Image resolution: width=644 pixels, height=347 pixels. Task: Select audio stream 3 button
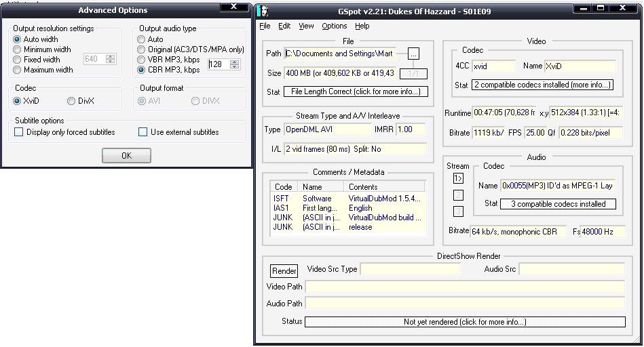click(x=458, y=211)
